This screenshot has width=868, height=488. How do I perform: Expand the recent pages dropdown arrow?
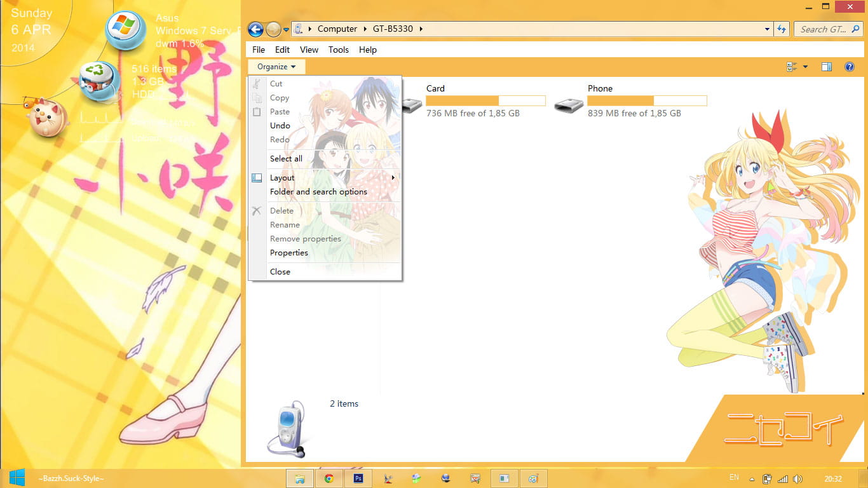pos(286,29)
